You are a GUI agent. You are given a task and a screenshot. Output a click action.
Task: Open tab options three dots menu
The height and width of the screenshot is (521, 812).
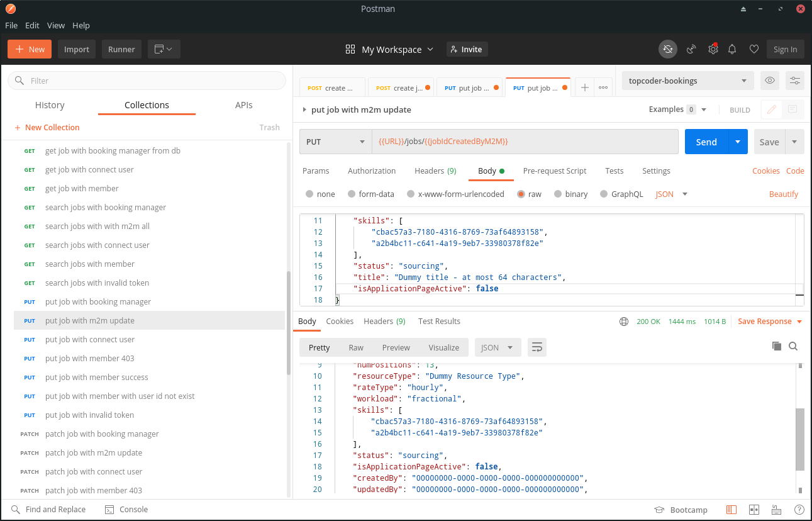603,88
